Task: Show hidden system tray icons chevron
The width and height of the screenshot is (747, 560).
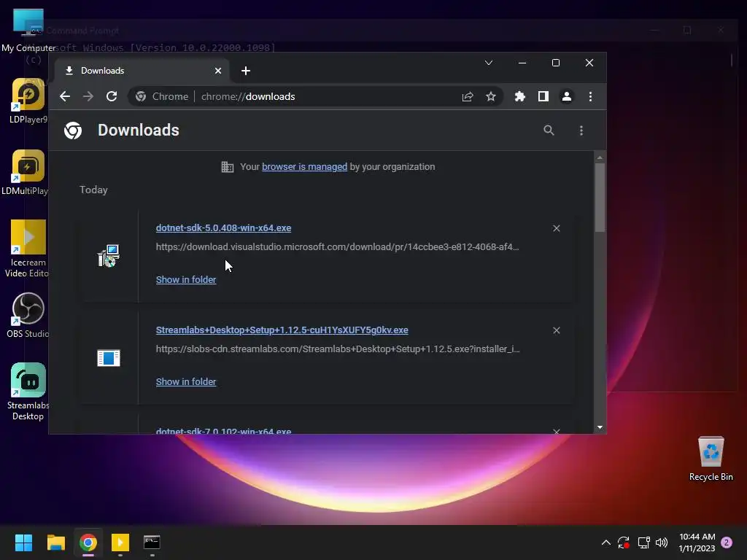Action: point(606,542)
